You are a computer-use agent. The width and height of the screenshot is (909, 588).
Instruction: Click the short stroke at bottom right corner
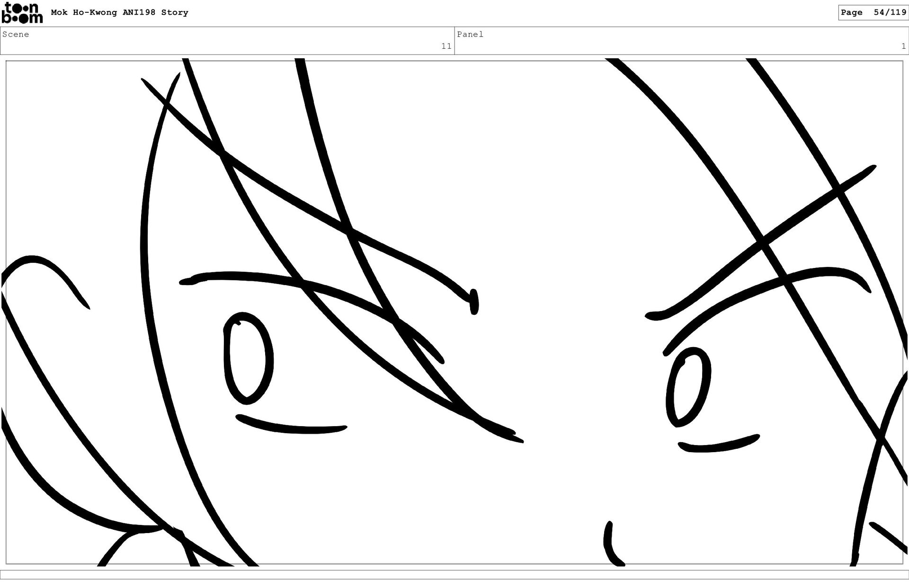(x=888, y=537)
